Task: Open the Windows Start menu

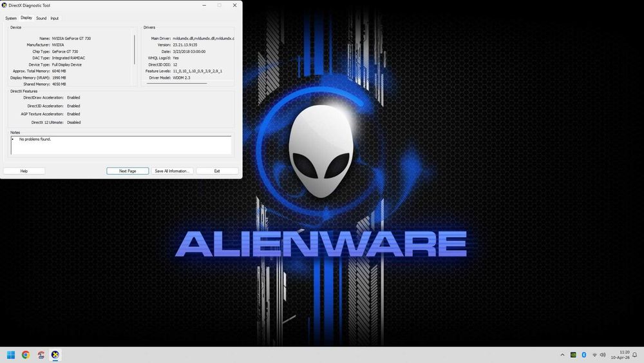Action: tap(11, 355)
